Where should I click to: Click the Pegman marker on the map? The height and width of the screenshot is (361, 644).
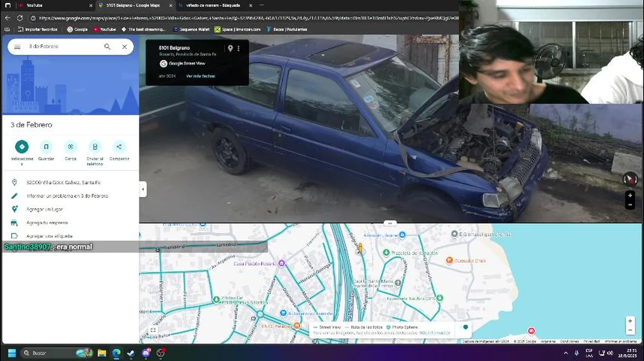pyautogui.click(x=360, y=248)
